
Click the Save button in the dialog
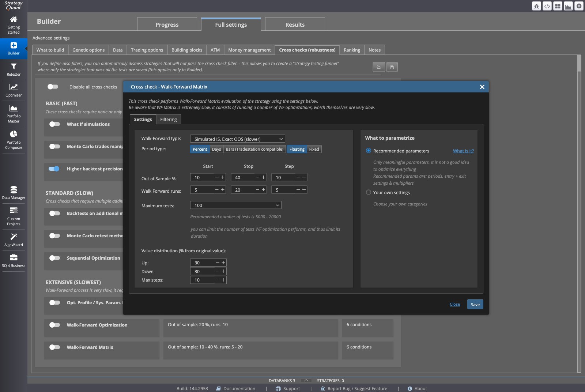coord(475,304)
